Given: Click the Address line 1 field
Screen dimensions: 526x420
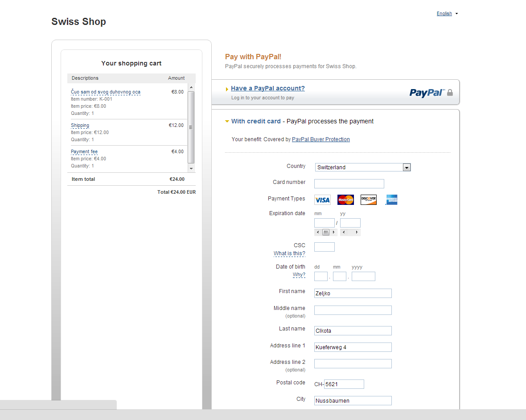Looking at the screenshot, I should click(x=353, y=347).
